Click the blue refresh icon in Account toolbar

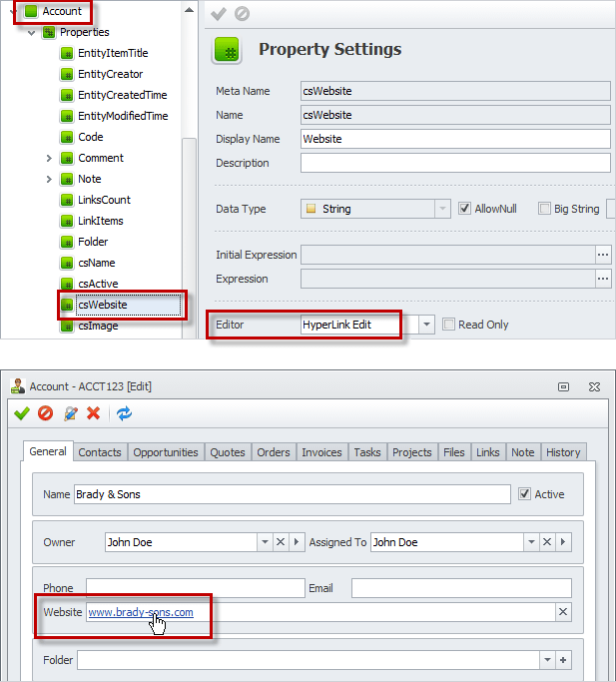(124, 412)
